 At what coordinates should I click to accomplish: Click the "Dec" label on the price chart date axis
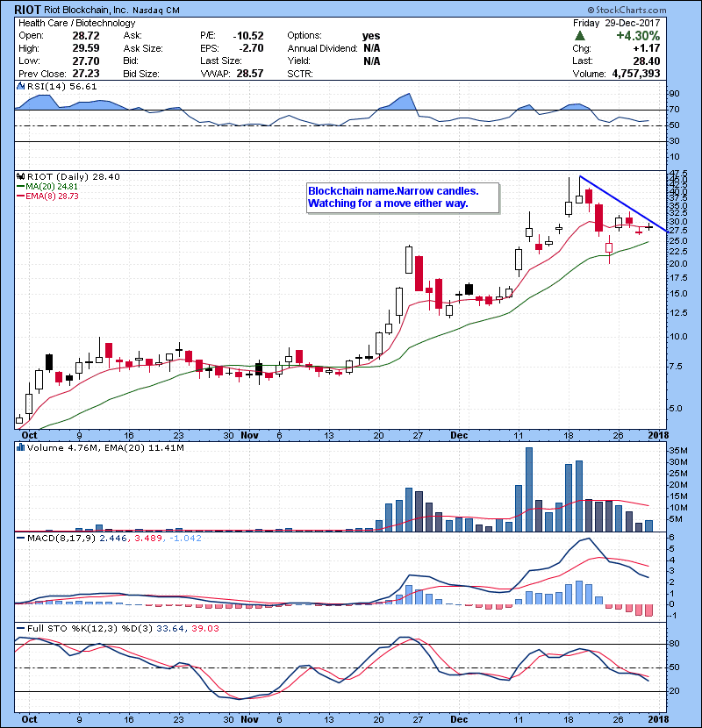pyautogui.click(x=459, y=435)
